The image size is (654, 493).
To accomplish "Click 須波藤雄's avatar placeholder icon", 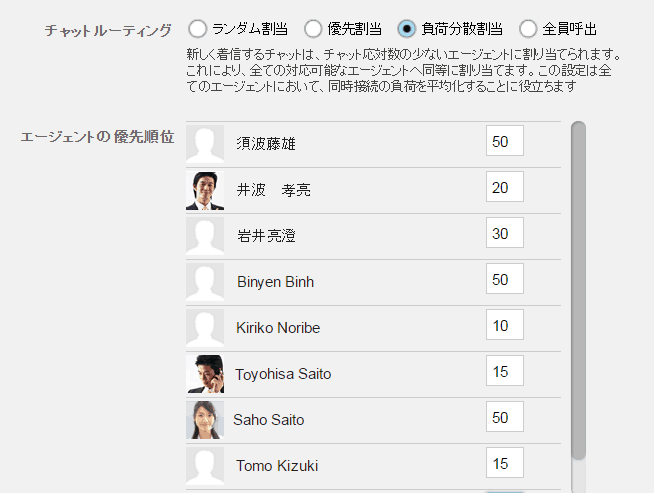I will (205, 144).
